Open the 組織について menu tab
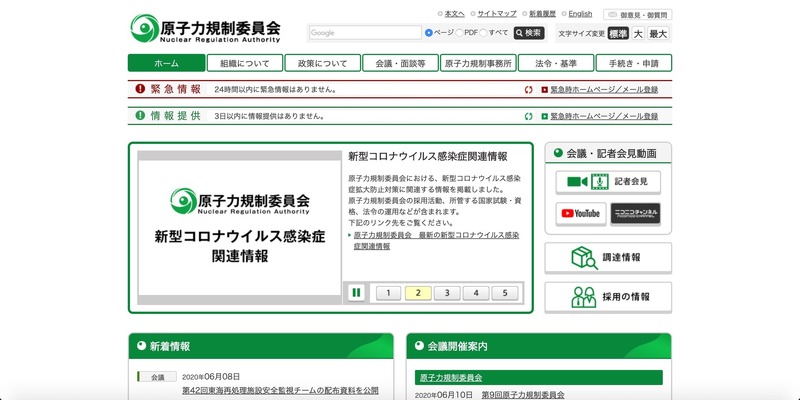This screenshot has height=400, width=800. (x=244, y=63)
